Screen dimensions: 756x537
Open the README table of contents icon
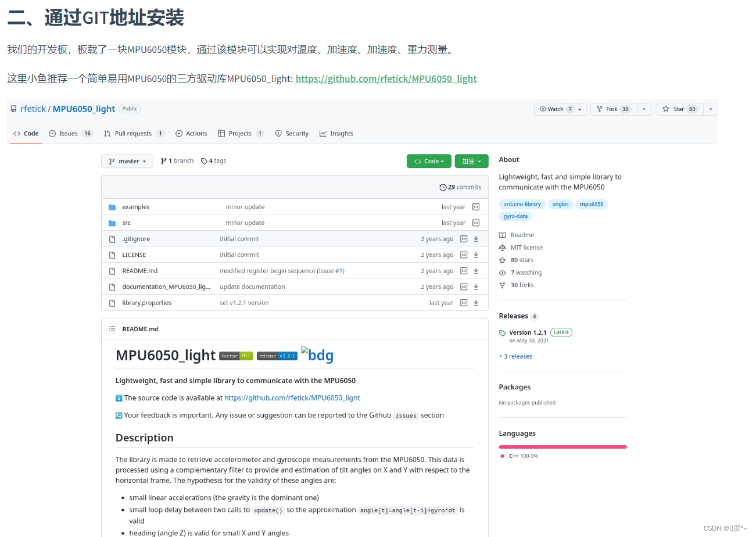click(x=112, y=329)
